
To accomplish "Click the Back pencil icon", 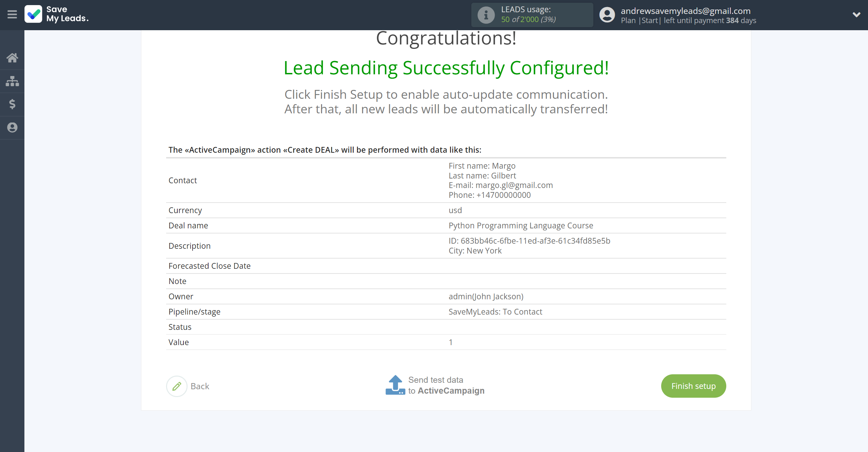I will click(177, 386).
